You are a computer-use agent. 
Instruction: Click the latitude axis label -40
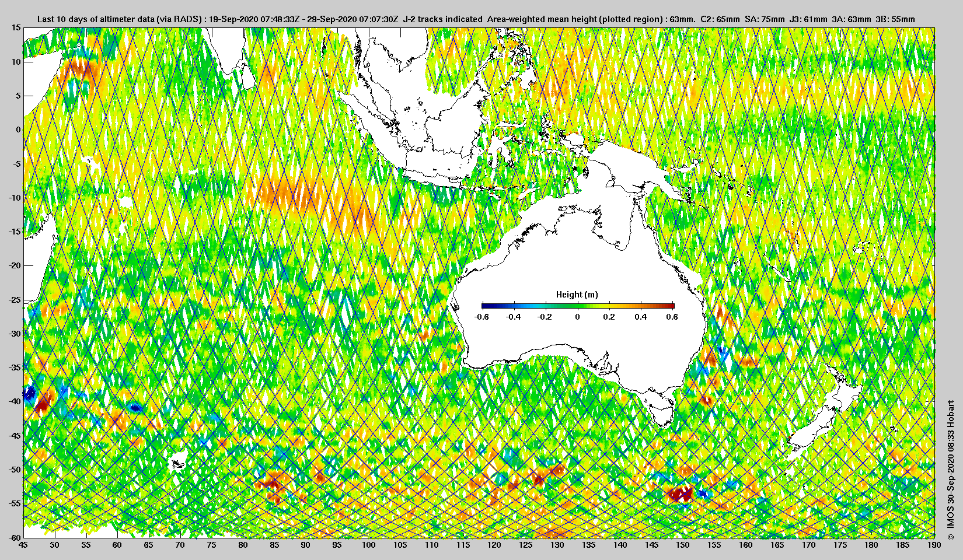(15, 401)
